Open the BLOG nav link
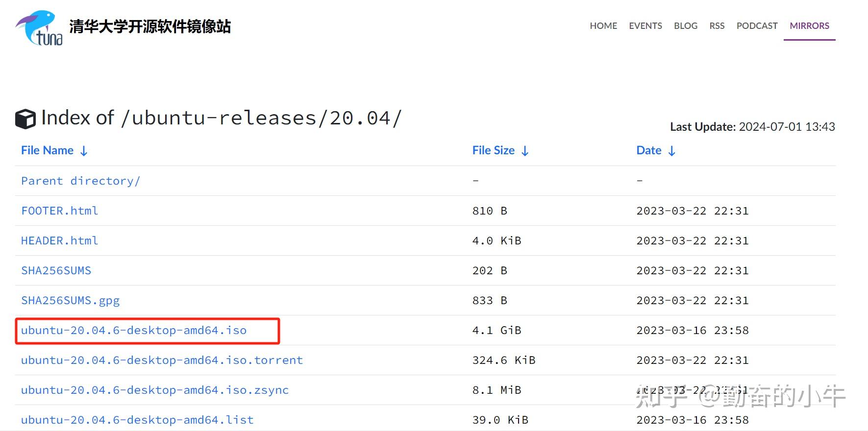Viewport: 868px width, 431px height. (x=685, y=26)
